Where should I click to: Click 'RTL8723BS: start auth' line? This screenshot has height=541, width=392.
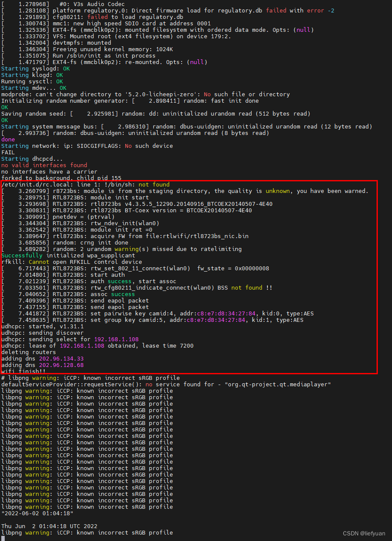pyautogui.click(x=63, y=275)
